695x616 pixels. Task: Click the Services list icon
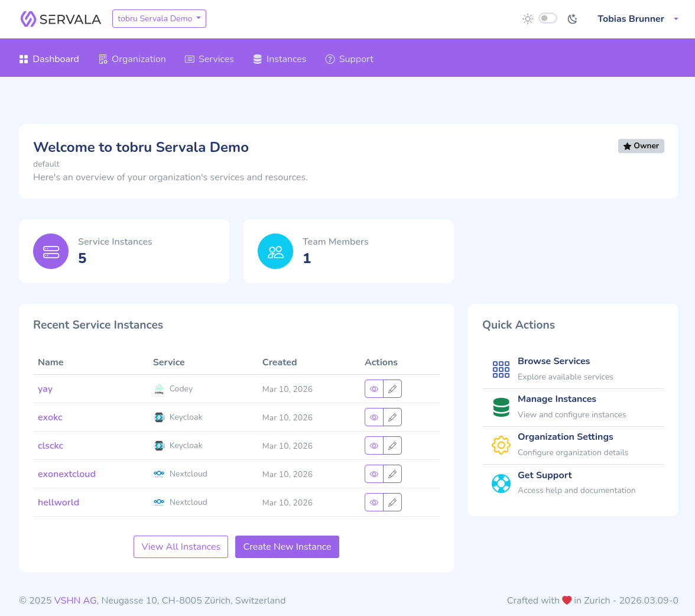click(189, 60)
